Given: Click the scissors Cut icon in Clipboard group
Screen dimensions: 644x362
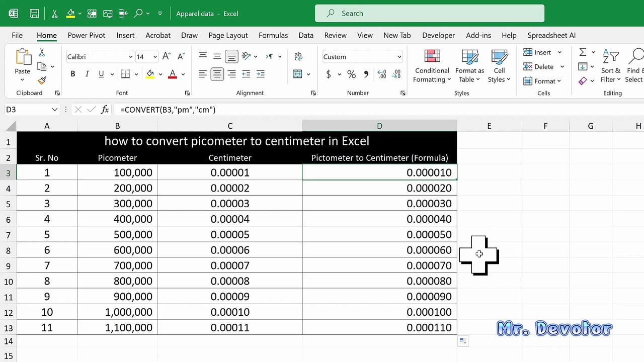Looking at the screenshot, I should [x=42, y=52].
